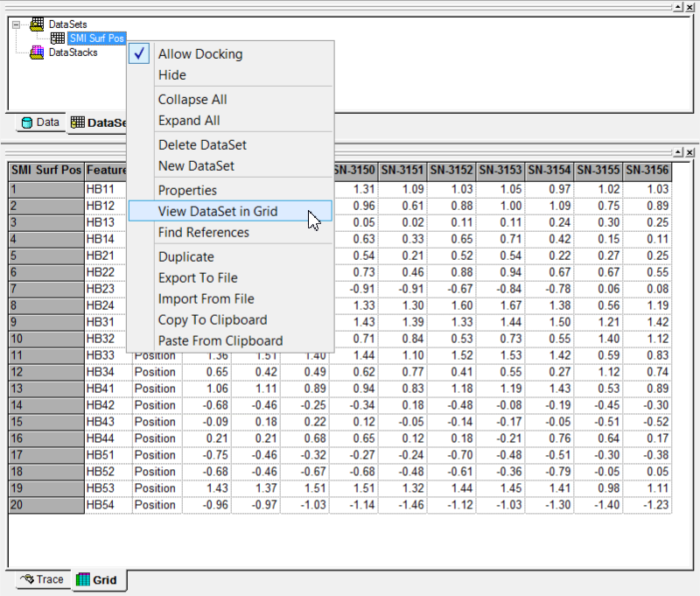Select the DataStacks tree node

click(x=73, y=53)
